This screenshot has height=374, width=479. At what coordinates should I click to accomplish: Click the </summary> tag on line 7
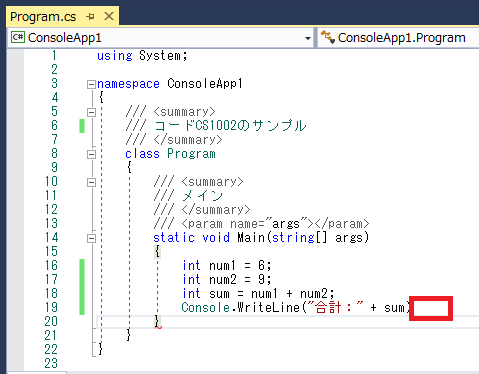[188, 140]
